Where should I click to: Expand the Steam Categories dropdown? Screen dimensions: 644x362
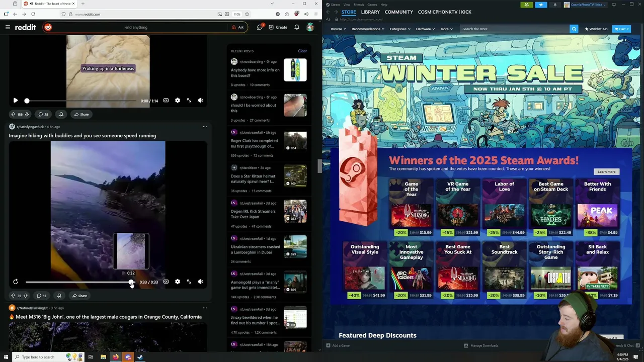[400, 29]
